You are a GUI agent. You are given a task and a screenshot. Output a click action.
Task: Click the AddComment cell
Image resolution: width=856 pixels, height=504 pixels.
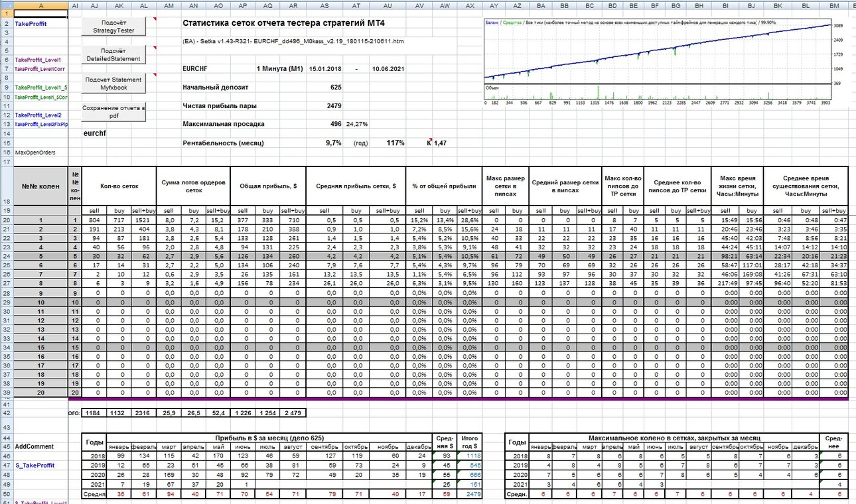(40, 446)
